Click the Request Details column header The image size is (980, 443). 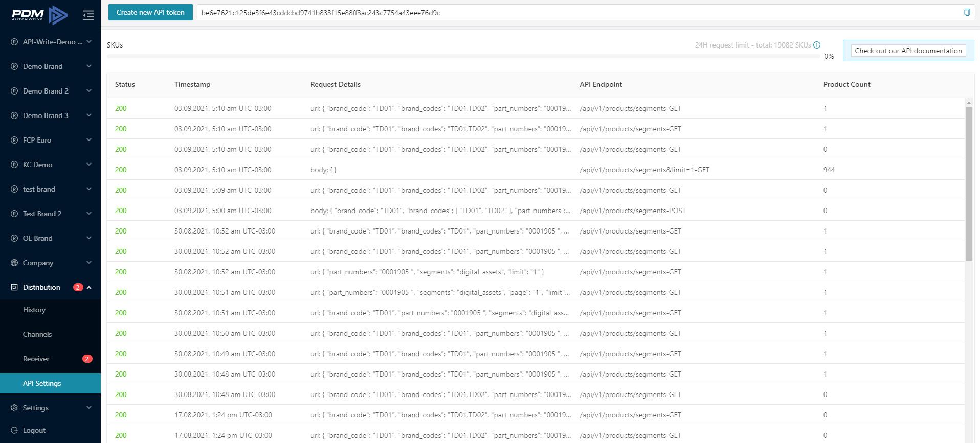click(336, 84)
